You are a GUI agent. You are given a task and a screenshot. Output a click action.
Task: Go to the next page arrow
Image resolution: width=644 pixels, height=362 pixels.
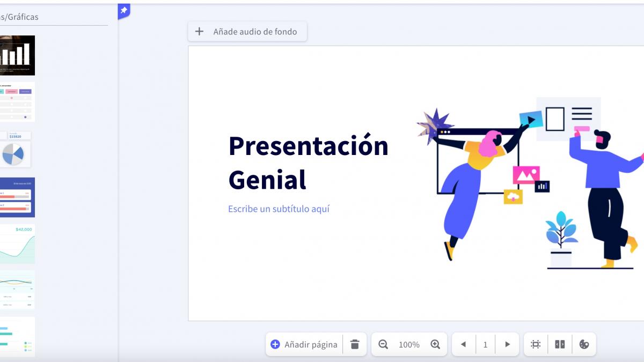pyautogui.click(x=507, y=344)
